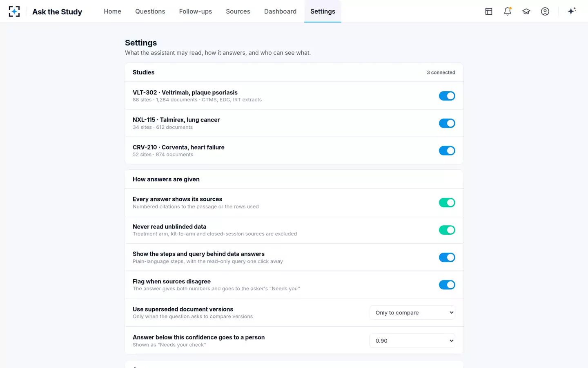The width and height of the screenshot is (588, 368).
Task: Click the Numbered citations description text
Action: pos(196,206)
